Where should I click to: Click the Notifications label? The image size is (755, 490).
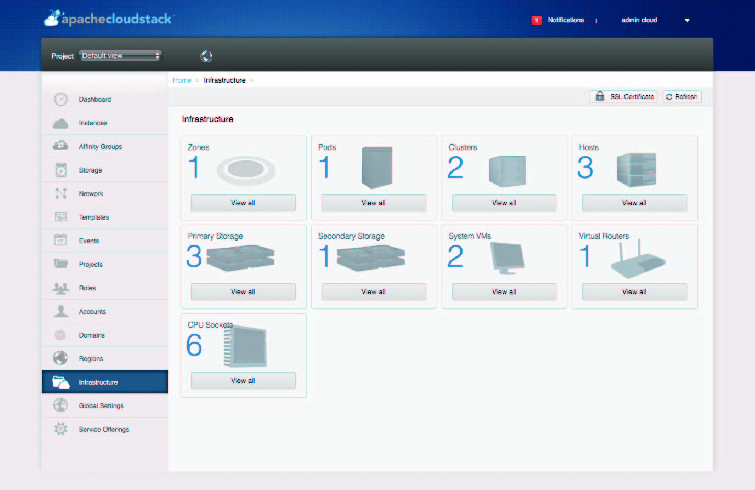point(566,20)
